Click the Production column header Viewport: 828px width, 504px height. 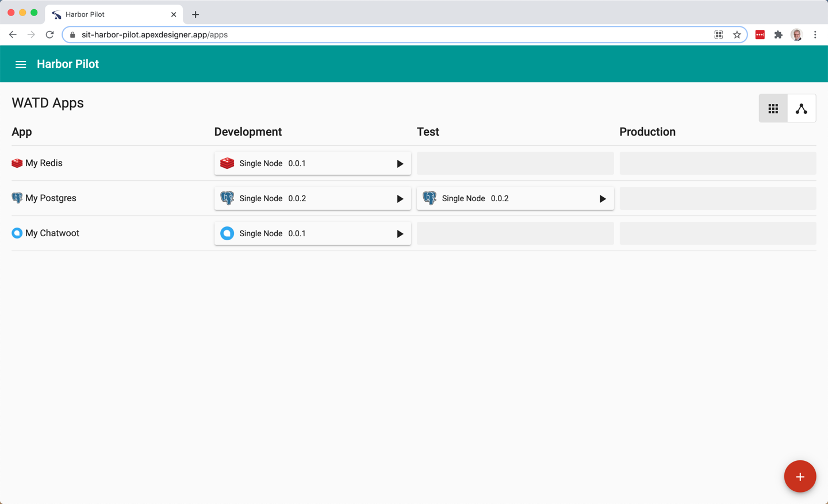click(x=647, y=132)
